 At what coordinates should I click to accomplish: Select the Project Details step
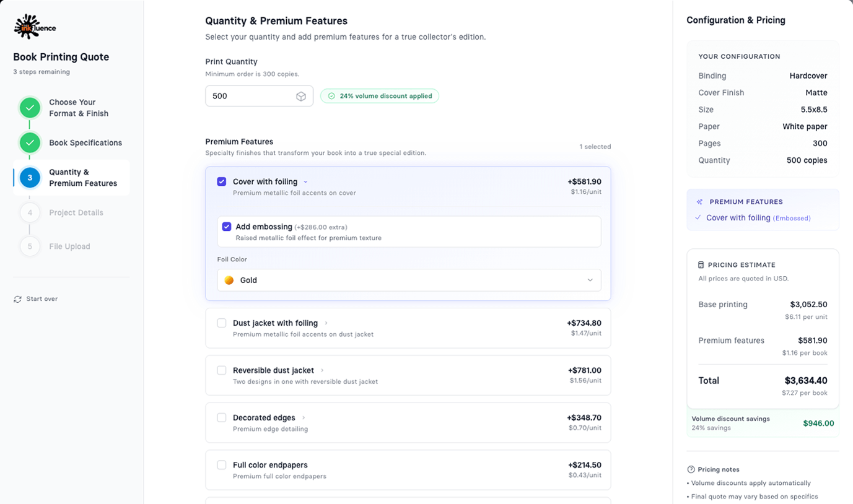[75, 212]
